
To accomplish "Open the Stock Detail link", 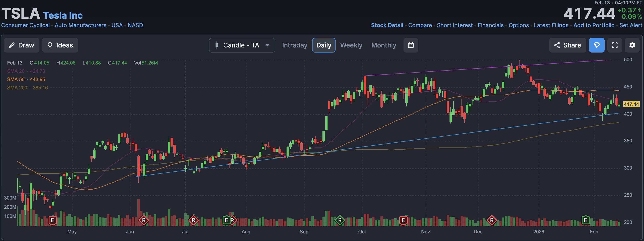I will coord(387,25).
